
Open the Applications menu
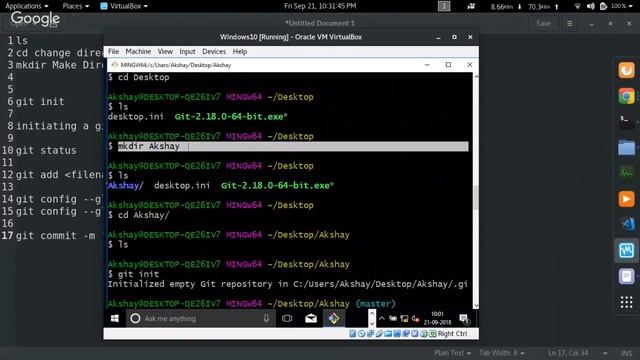[x=27, y=6]
